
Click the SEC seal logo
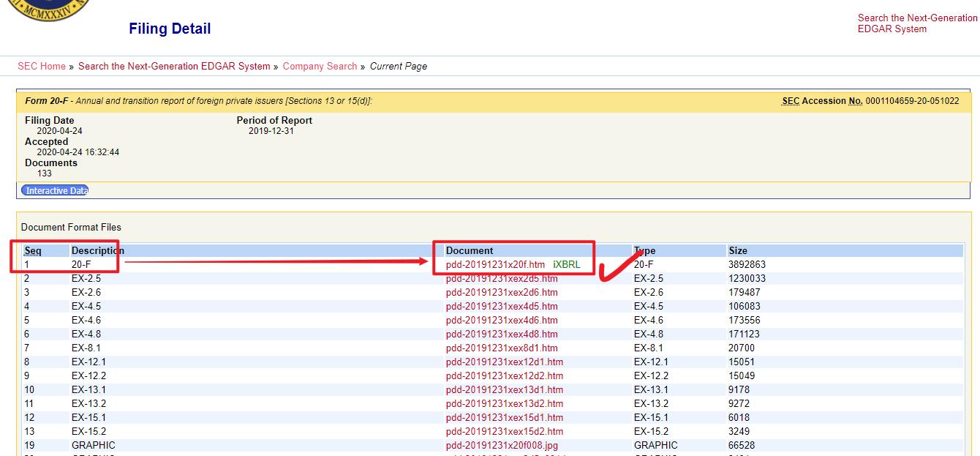click(53, 7)
